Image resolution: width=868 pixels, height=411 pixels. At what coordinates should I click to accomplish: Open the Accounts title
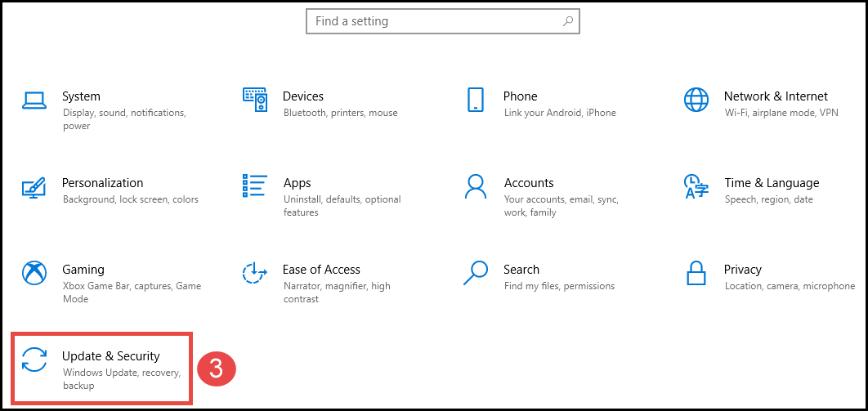click(x=529, y=182)
